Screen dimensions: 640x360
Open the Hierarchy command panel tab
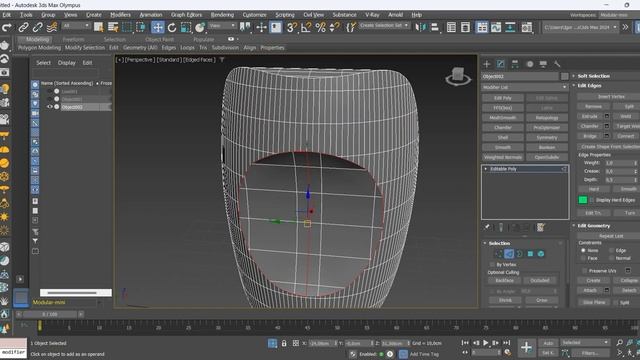515,64
